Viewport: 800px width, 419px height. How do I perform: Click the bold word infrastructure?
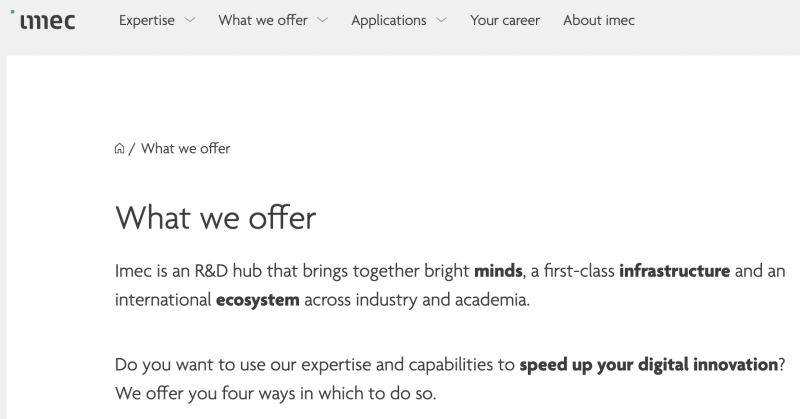(x=675, y=270)
